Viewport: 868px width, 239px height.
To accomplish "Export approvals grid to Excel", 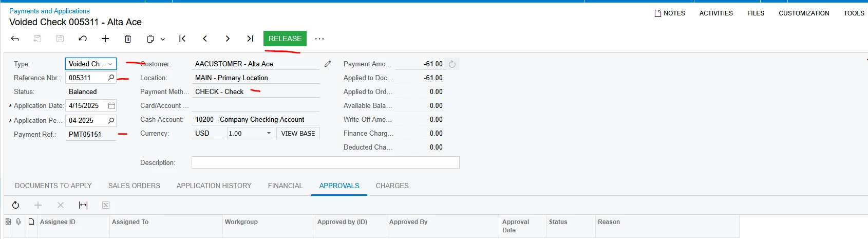I will pyautogui.click(x=106, y=205).
